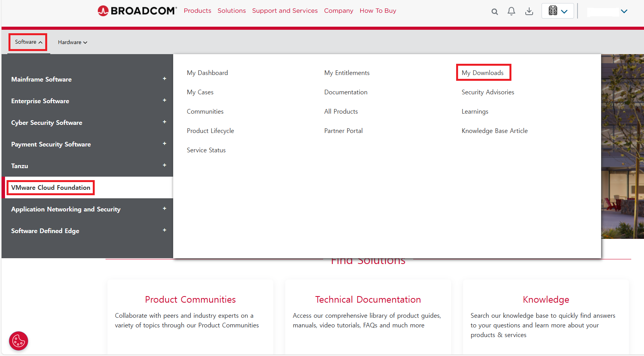Image resolution: width=644 pixels, height=356 pixels.
Task: Open Knowledge card heading
Action: tap(546, 300)
